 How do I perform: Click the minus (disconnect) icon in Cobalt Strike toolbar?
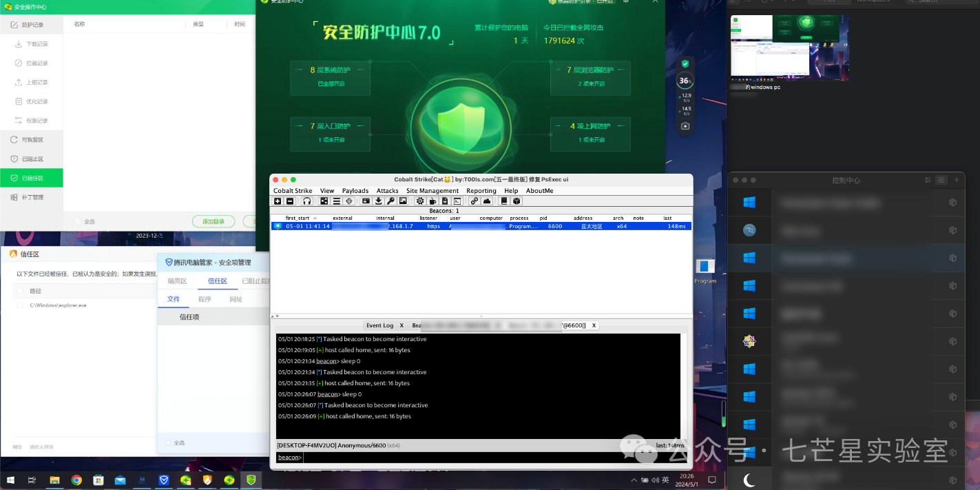coord(290,201)
